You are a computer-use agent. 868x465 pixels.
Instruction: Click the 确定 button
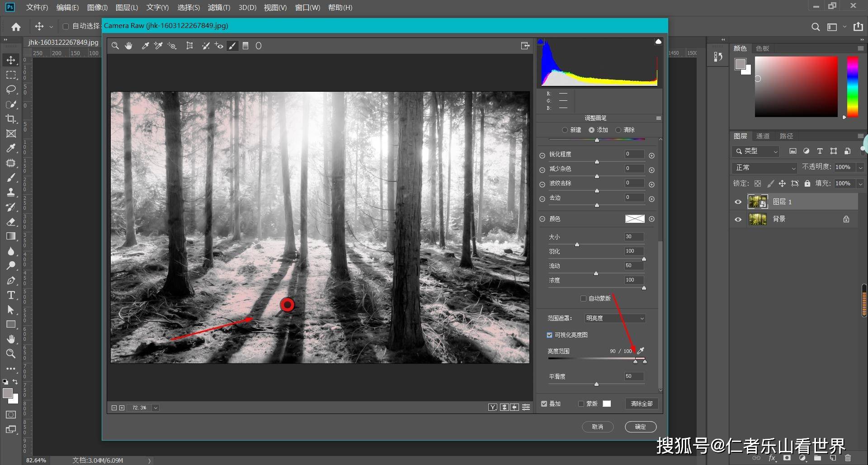pos(641,427)
